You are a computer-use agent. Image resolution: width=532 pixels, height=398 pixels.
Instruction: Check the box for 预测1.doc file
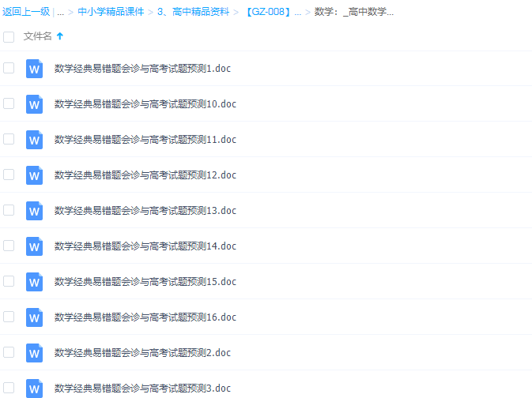pos(9,68)
